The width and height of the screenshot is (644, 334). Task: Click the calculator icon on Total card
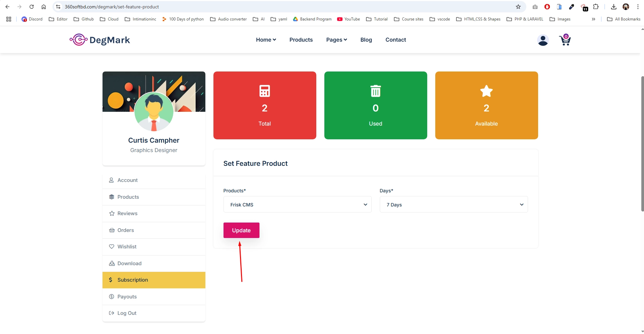click(265, 91)
